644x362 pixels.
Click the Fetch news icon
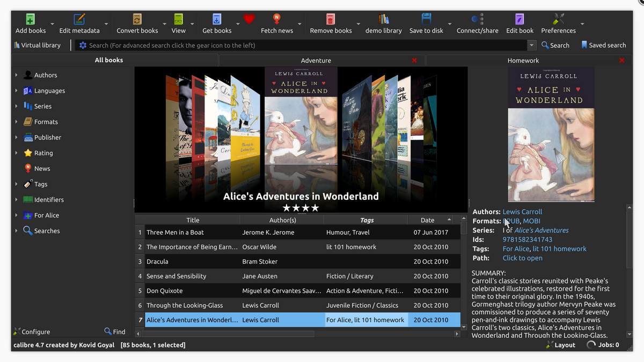[277, 20]
